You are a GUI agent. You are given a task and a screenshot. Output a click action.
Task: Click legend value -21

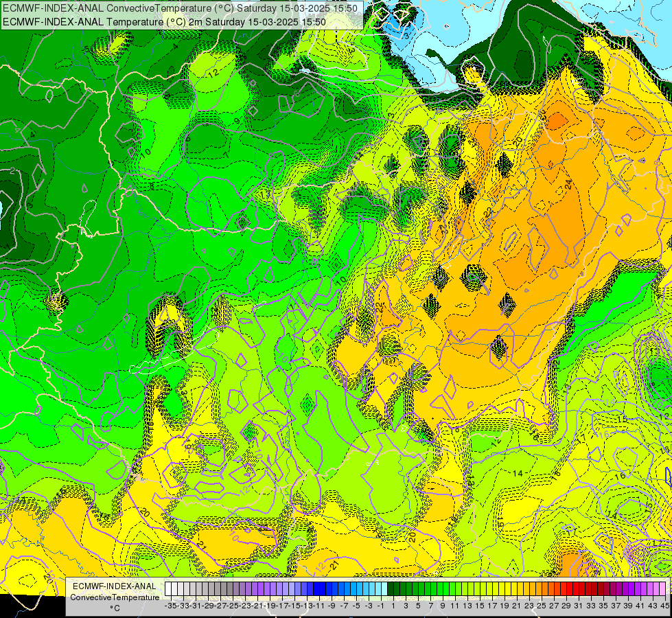[x=257, y=606]
